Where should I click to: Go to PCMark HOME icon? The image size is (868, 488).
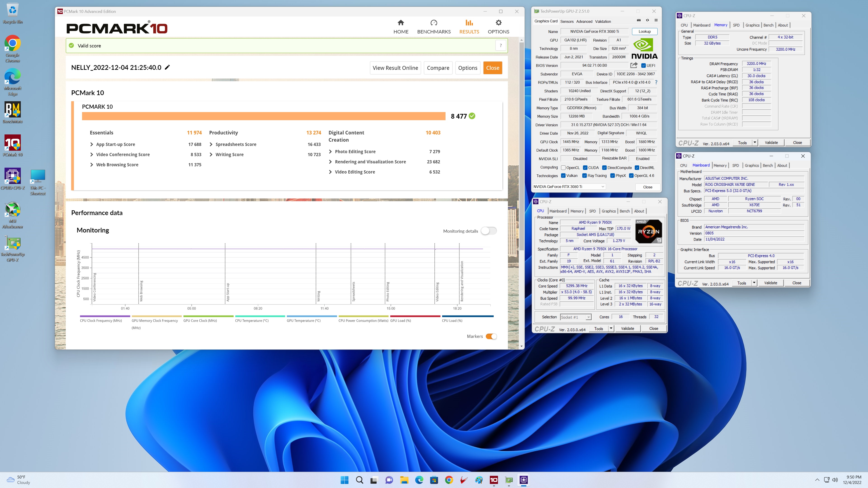pos(401,23)
